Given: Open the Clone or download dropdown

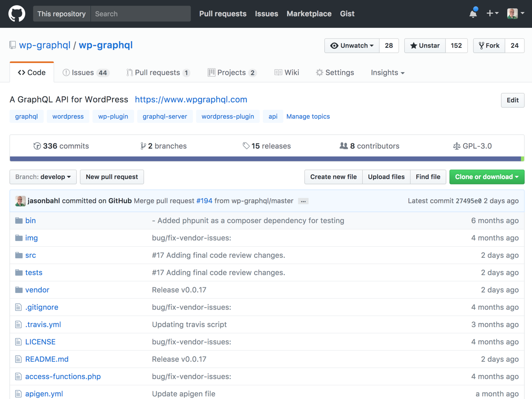Looking at the screenshot, I should [487, 177].
